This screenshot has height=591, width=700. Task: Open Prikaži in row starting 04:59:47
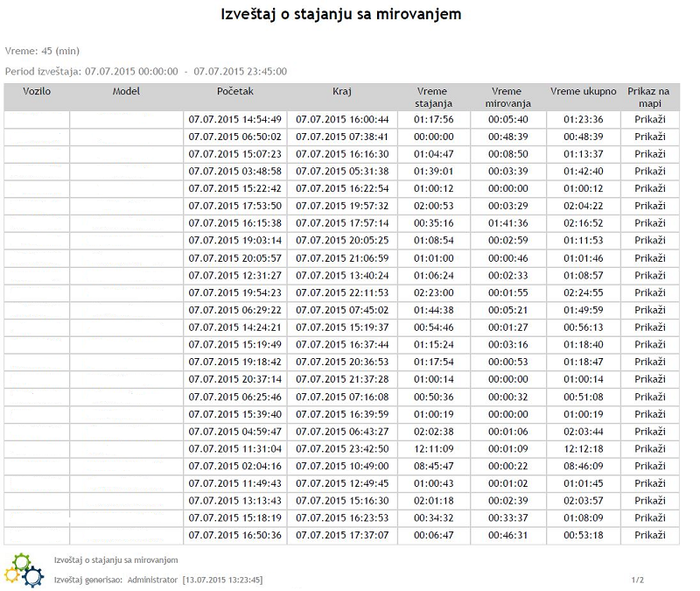click(x=649, y=432)
